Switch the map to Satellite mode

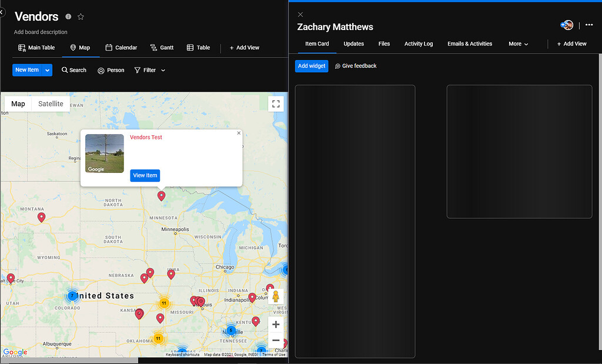coord(51,103)
